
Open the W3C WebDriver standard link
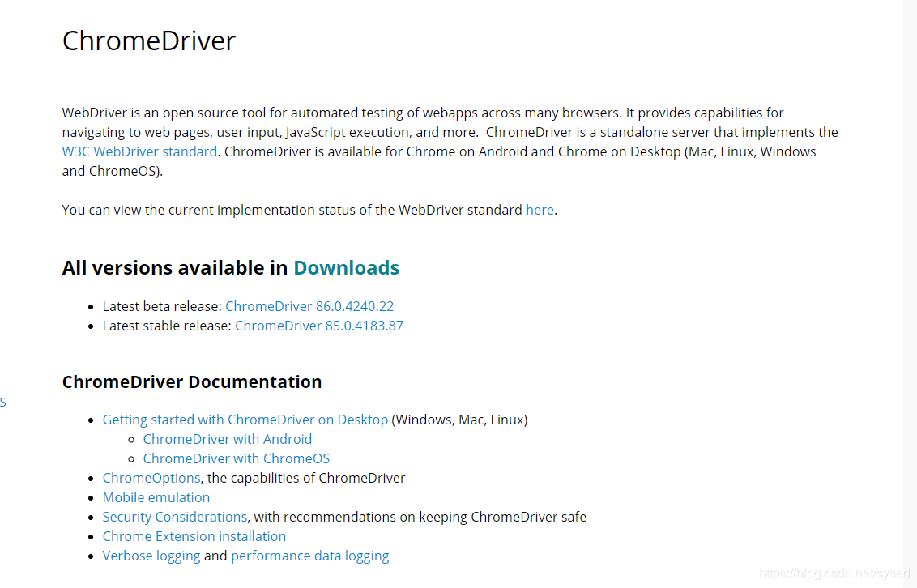pos(139,152)
